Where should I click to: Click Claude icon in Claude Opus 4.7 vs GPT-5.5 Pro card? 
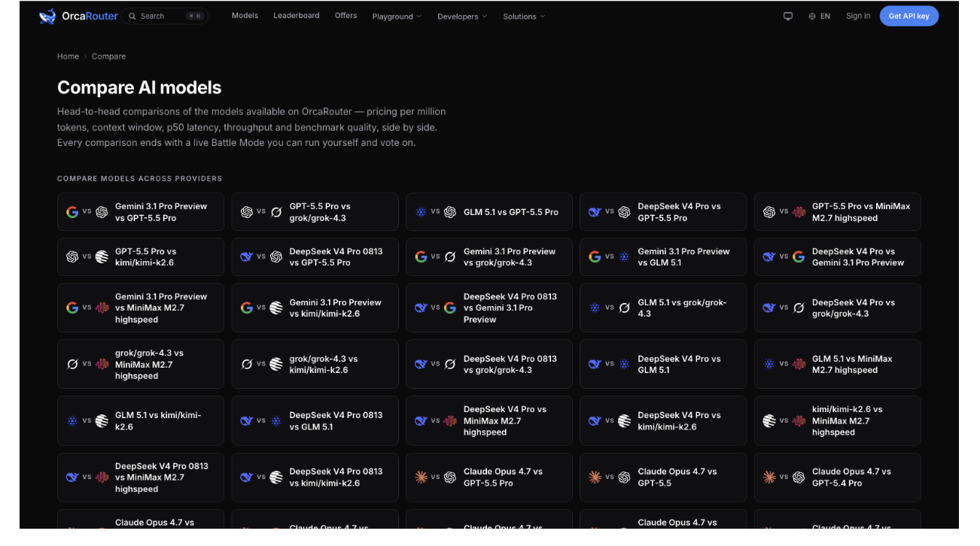[421, 477]
